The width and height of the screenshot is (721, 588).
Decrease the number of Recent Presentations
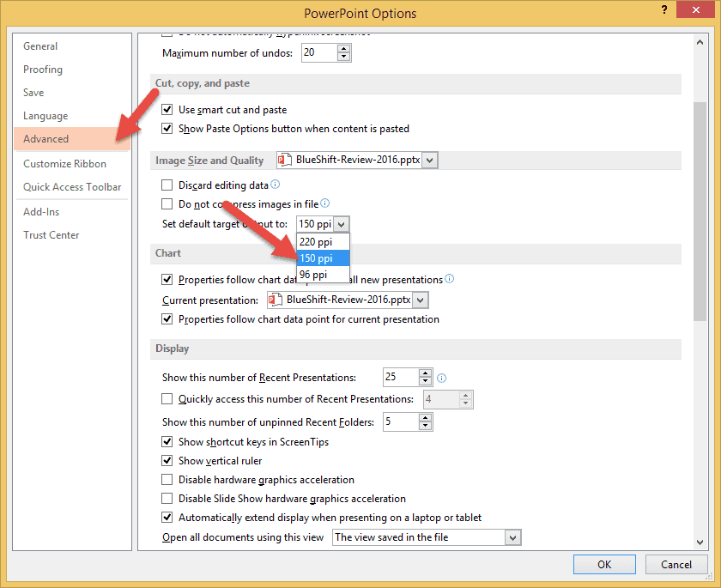pos(425,382)
